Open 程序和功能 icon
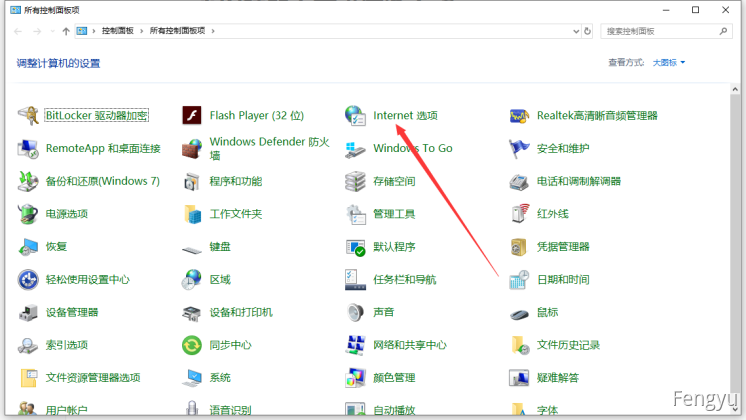The height and width of the screenshot is (420, 746). [x=192, y=181]
